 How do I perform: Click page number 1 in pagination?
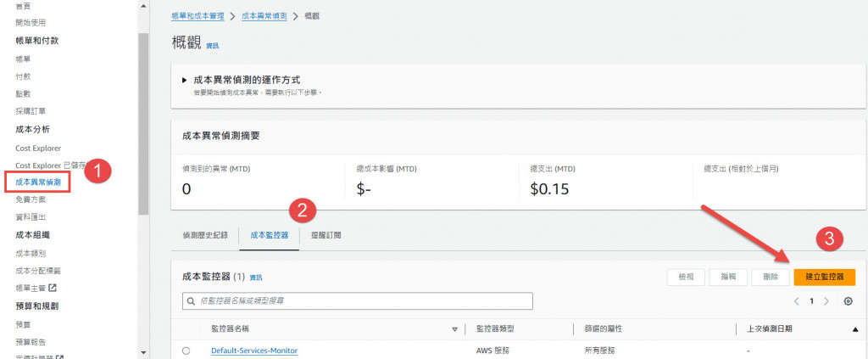point(811,301)
